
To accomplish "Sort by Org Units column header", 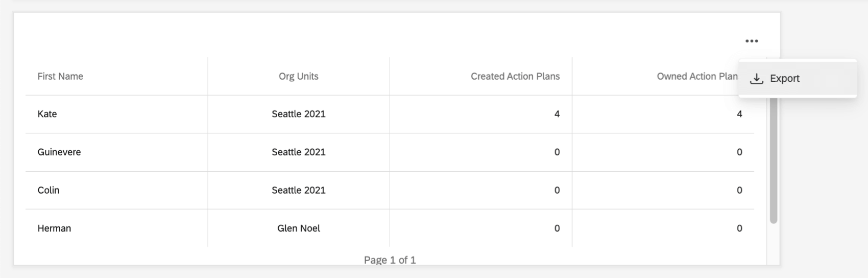I will pyautogui.click(x=299, y=76).
